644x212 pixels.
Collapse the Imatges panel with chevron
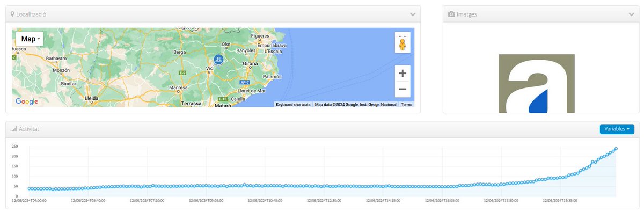coord(631,14)
